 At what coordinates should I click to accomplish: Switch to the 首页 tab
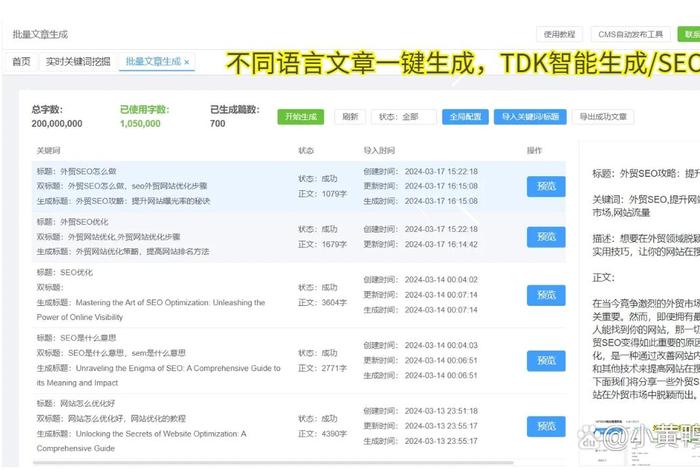pos(21,62)
